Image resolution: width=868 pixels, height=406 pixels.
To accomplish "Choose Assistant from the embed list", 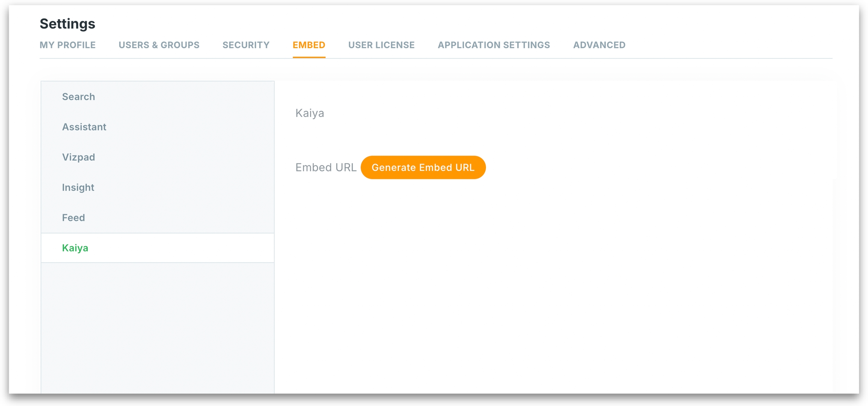I will [x=84, y=127].
